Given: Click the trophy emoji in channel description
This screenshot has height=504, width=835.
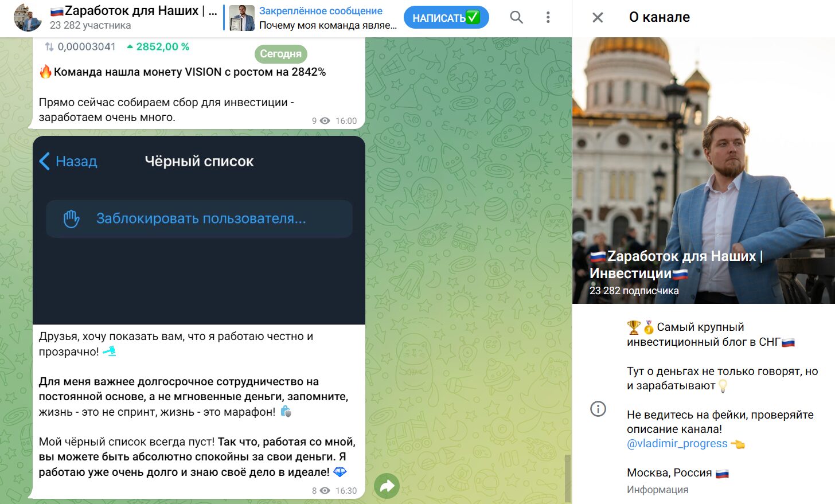Looking at the screenshot, I should [x=634, y=327].
